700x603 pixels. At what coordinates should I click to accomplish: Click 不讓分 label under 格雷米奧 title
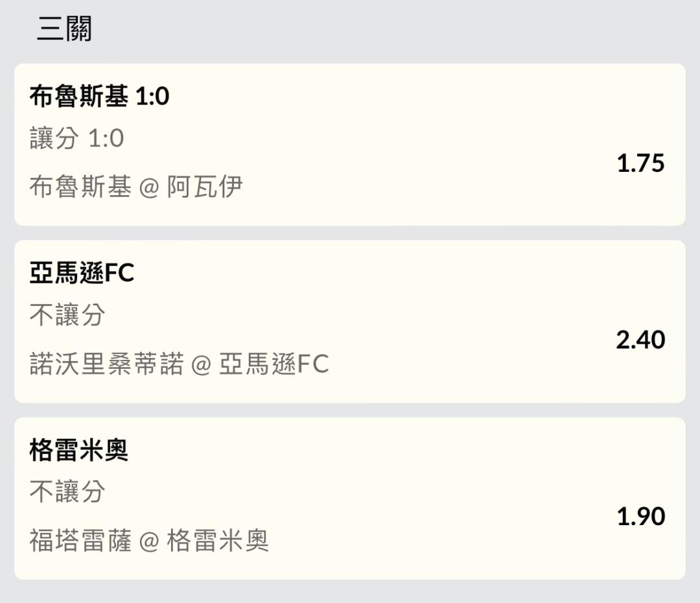(x=67, y=491)
